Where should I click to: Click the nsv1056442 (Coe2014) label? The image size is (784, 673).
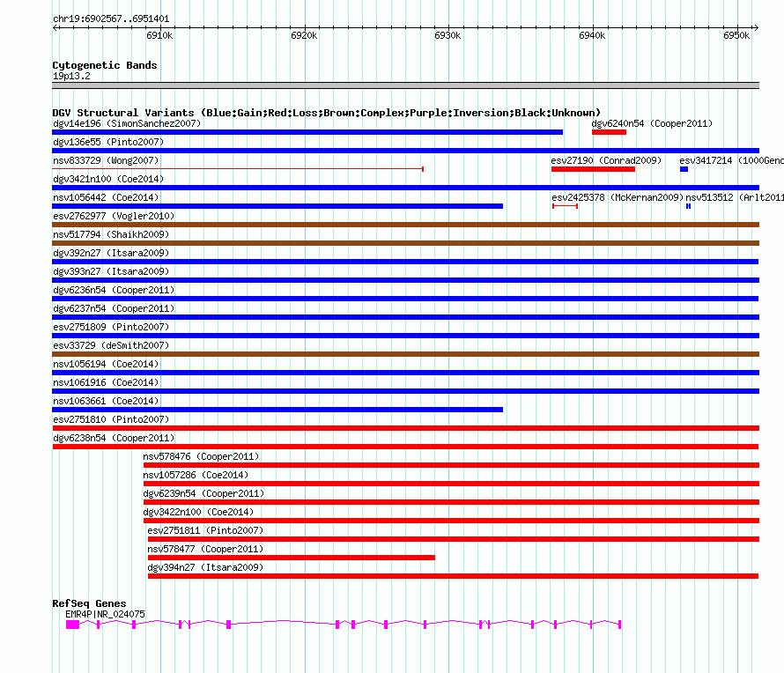pyautogui.click(x=106, y=197)
